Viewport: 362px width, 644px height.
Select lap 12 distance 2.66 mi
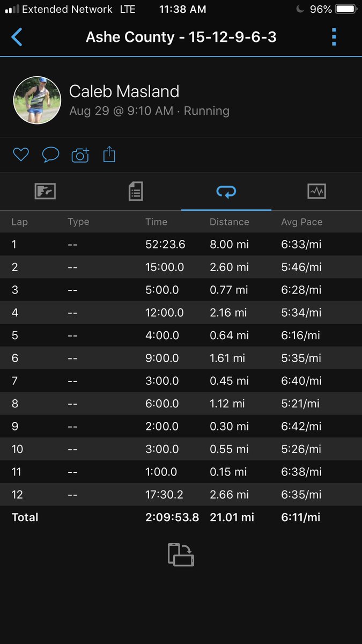229,495
